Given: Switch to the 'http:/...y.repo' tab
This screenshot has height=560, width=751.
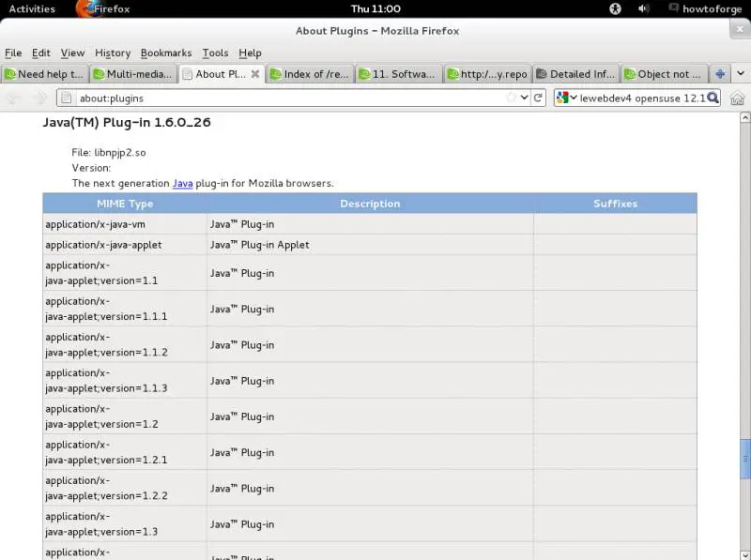Looking at the screenshot, I should tap(487, 74).
